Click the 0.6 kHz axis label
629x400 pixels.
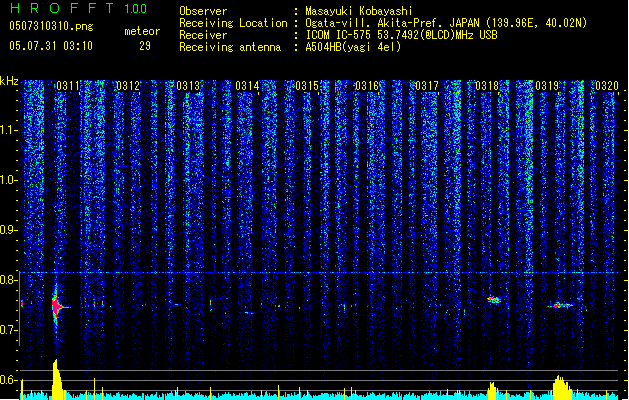[8, 380]
